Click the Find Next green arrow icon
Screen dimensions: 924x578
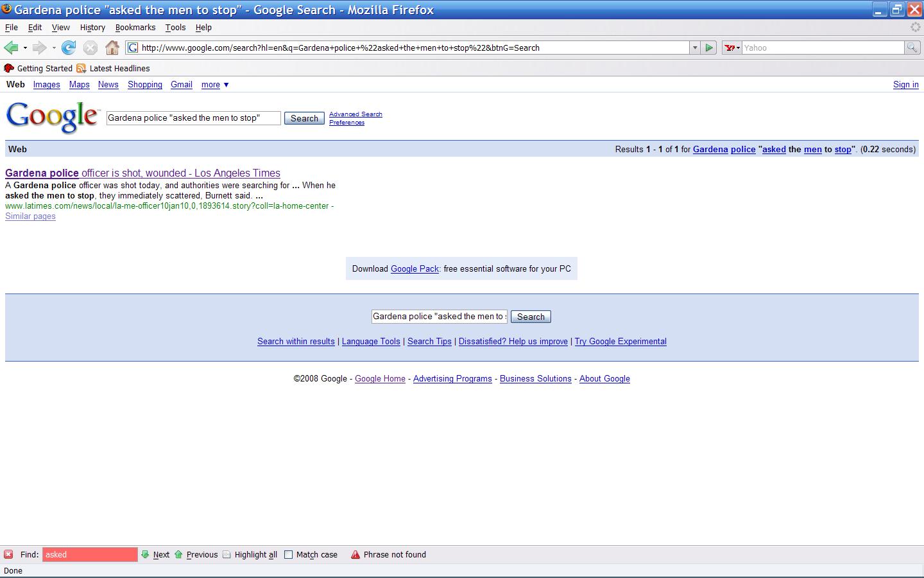point(145,554)
